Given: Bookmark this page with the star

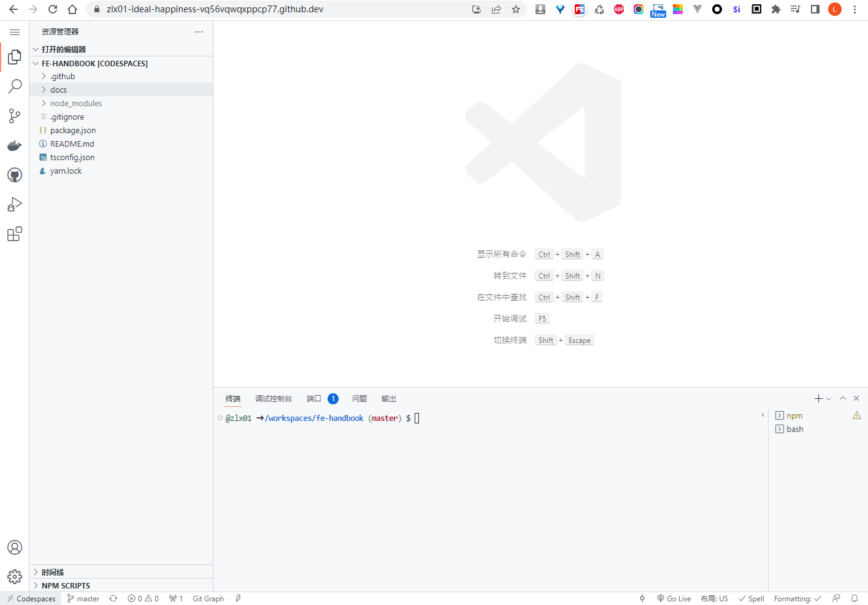Looking at the screenshot, I should pos(516,9).
